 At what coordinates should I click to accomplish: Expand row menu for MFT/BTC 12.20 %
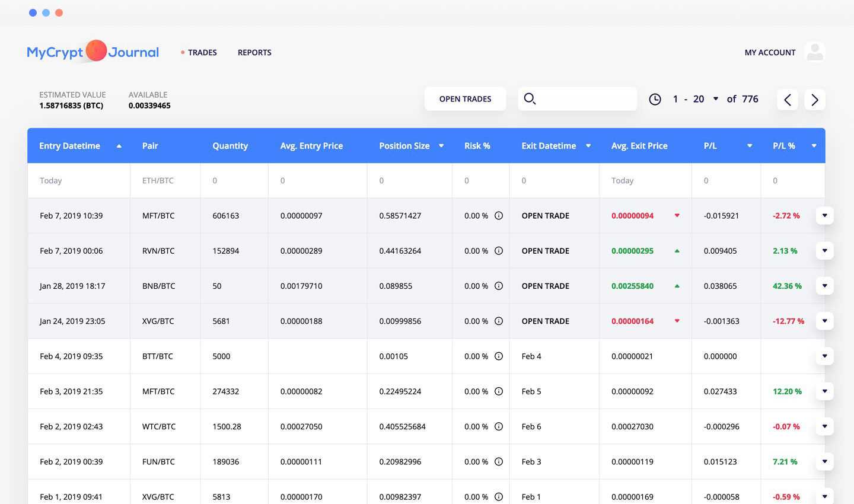(x=824, y=391)
